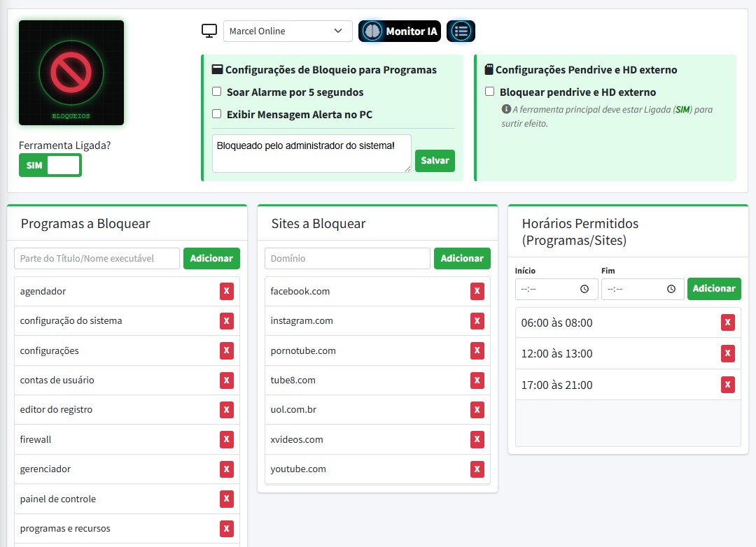Open the Monitor IA button

coord(400,31)
